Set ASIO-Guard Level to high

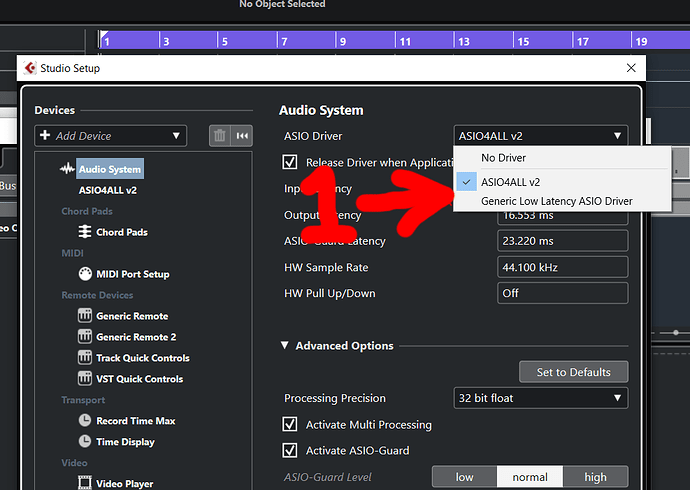click(595, 477)
